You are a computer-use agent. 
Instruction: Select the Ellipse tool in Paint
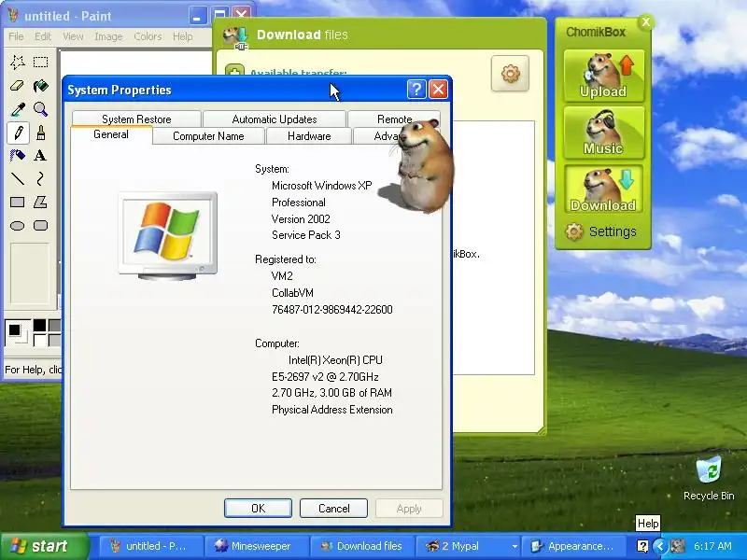[18, 226]
